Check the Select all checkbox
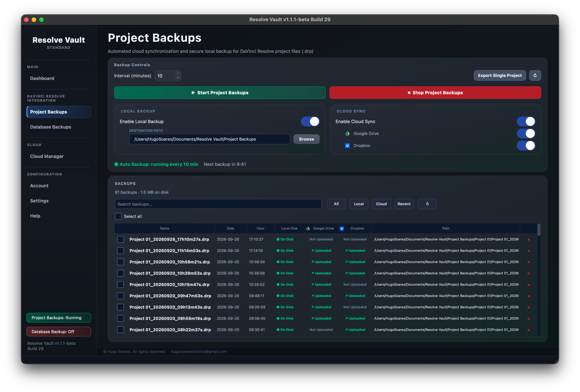The height and width of the screenshot is (392, 580). pos(118,216)
